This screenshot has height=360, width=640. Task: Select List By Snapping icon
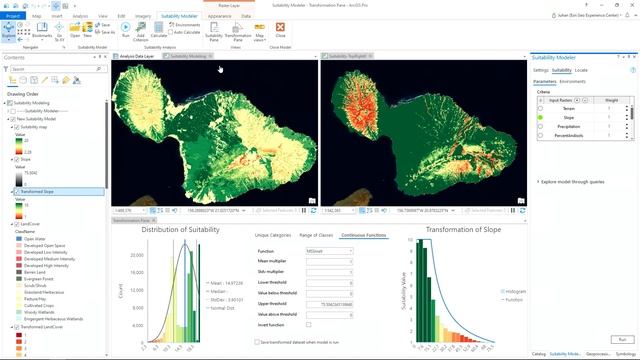tap(55, 80)
